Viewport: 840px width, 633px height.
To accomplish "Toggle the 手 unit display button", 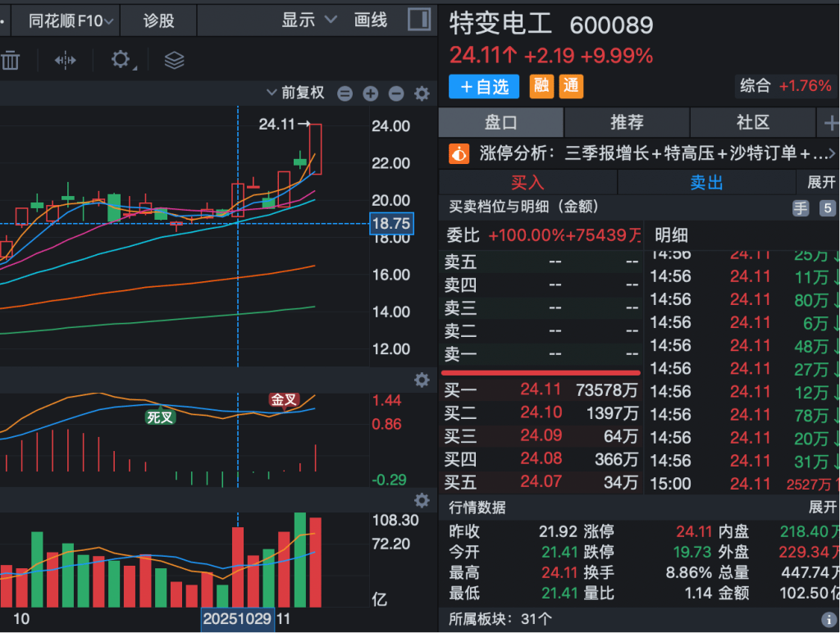I will [x=801, y=207].
